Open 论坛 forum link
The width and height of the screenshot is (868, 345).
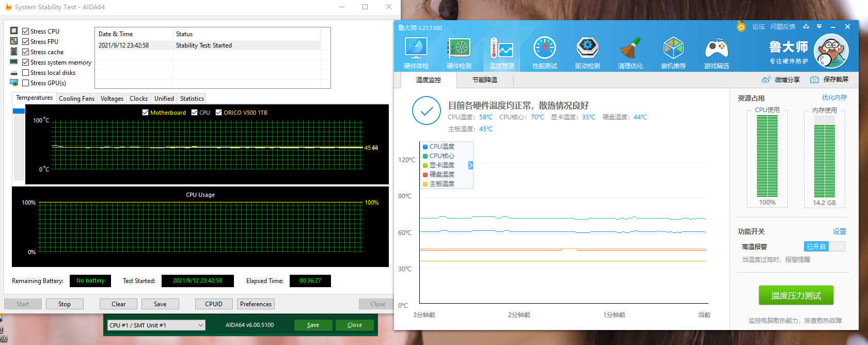759,26
